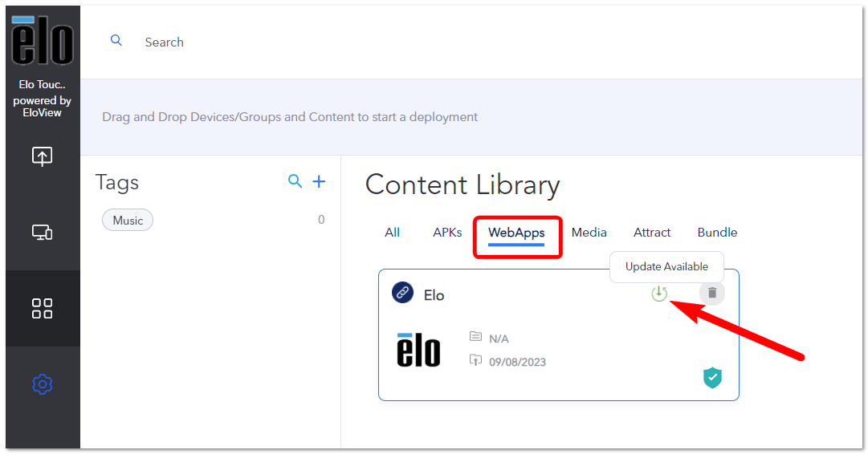The height and width of the screenshot is (454, 868).
Task: Open the settings gear in sidebar
Action: 42,383
